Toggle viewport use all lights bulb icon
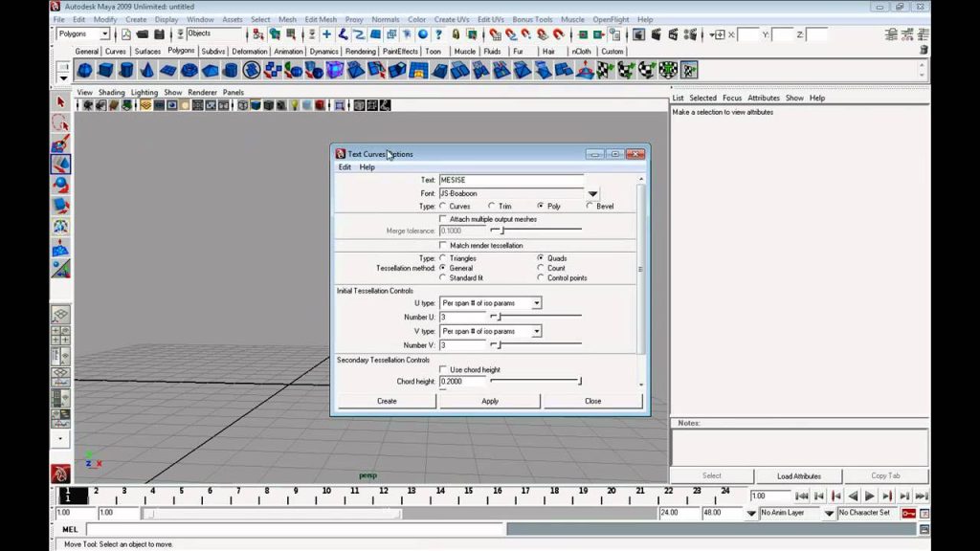980x551 pixels. click(x=295, y=105)
